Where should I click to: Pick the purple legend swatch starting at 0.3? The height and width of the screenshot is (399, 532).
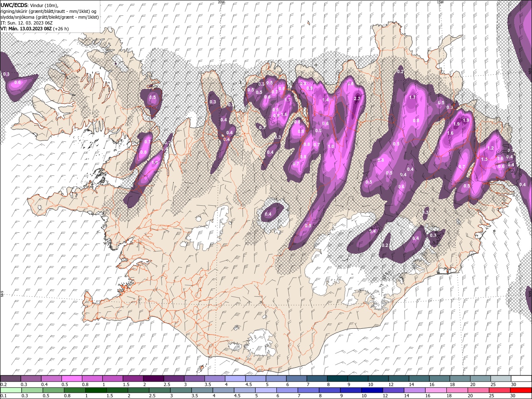31,379
